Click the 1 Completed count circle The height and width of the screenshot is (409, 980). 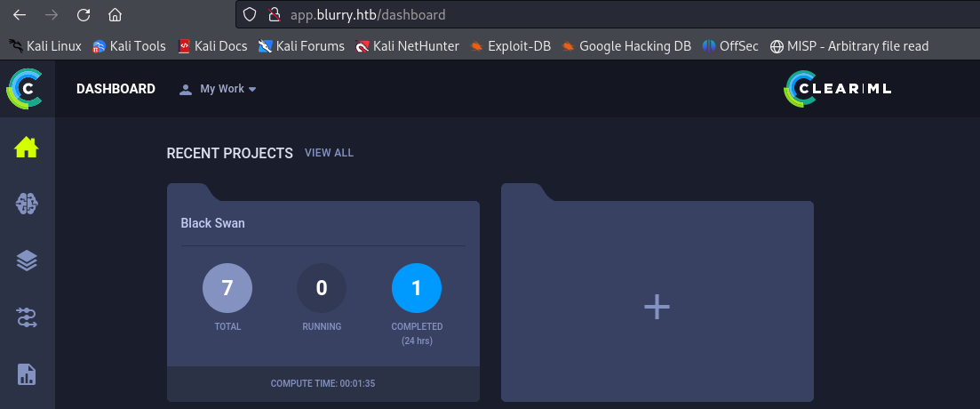[x=416, y=288]
